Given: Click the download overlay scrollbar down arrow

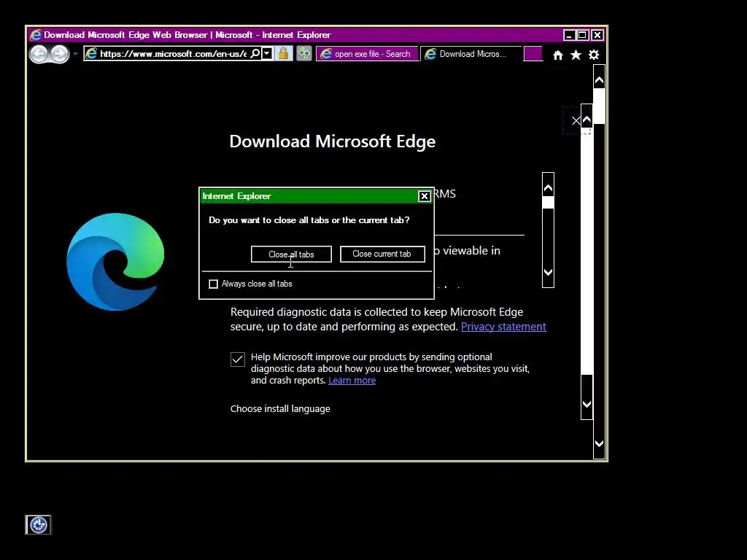Looking at the screenshot, I should [x=587, y=404].
